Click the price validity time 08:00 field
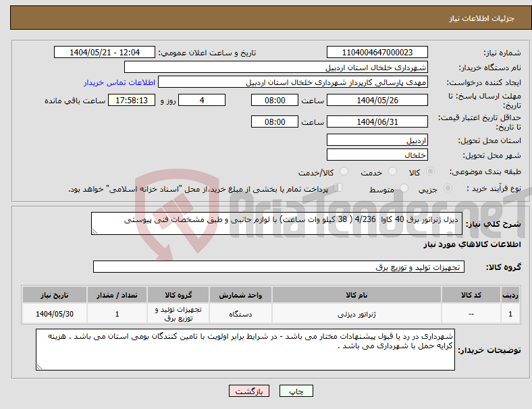The width and height of the screenshot is (532, 409). [x=275, y=121]
